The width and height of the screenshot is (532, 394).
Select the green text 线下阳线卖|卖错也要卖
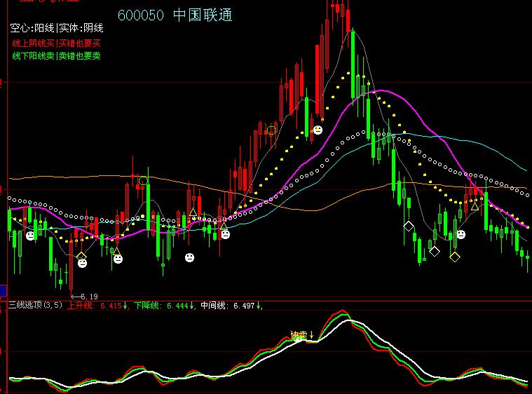(x=56, y=55)
